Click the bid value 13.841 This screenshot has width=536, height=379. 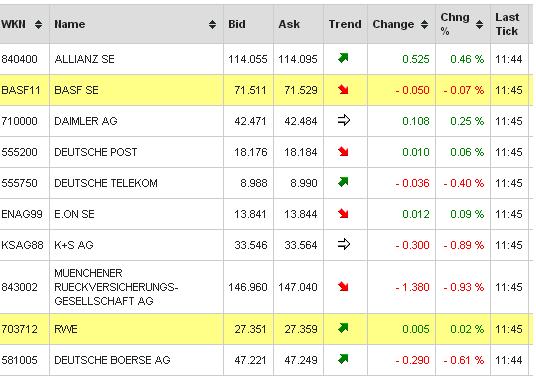click(x=250, y=214)
